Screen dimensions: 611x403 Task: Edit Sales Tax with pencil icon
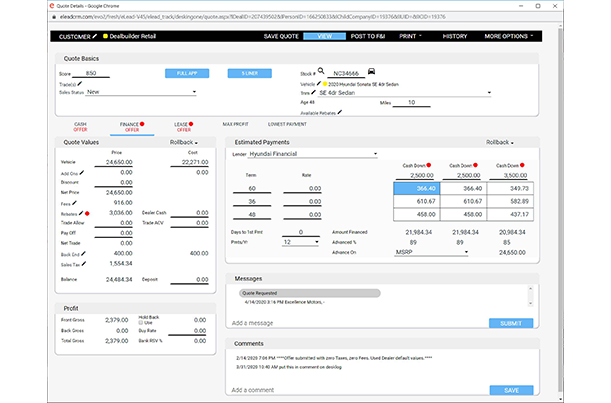pos(84,264)
